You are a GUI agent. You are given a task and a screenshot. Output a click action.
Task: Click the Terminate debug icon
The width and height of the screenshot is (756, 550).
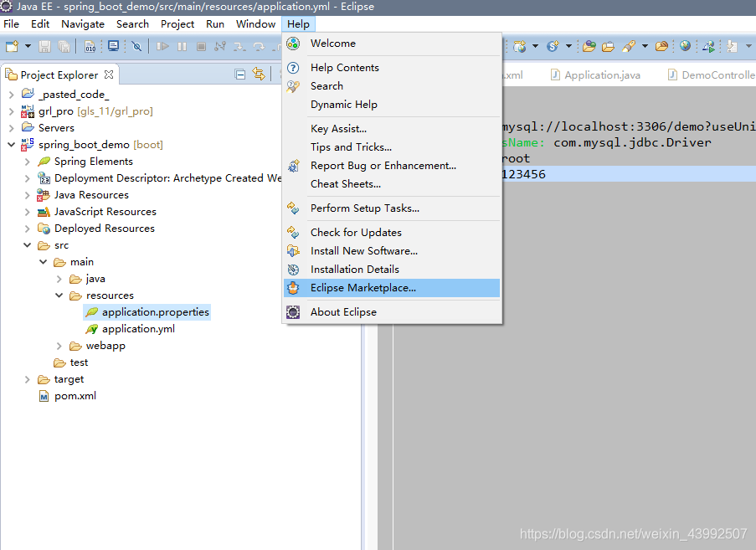coord(201,46)
